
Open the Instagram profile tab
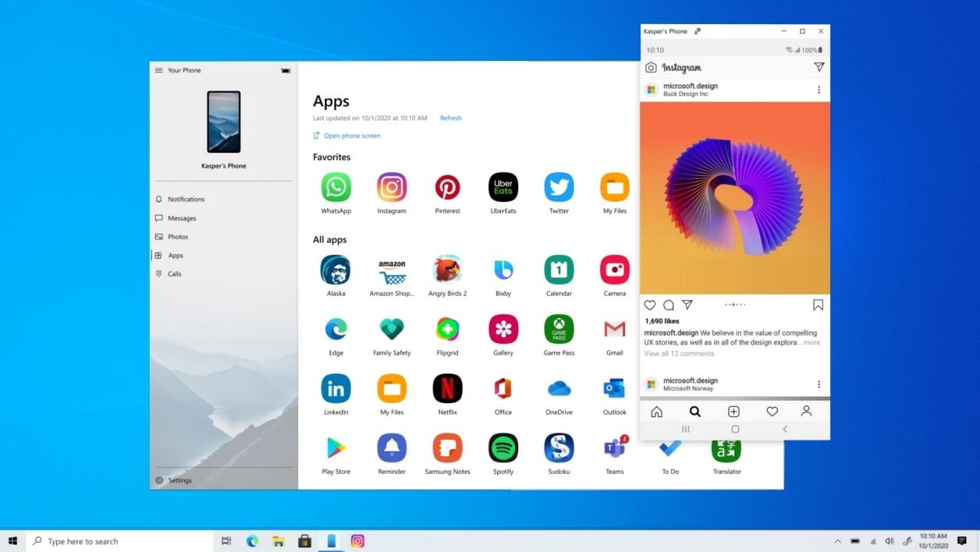pyautogui.click(x=806, y=412)
